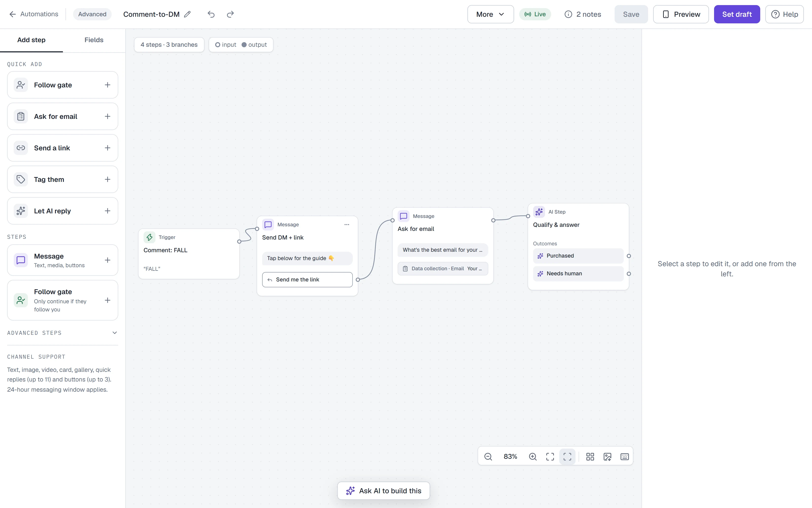Click the redo arrow icon
This screenshot has height=508, width=812.
pyautogui.click(x=230, y=14)
